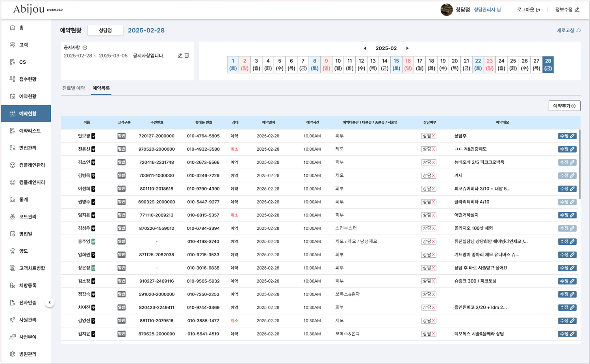The image size is (590, 364).
Task: Switch to 진료별 예약 tab
Action: tap(74, 88)
